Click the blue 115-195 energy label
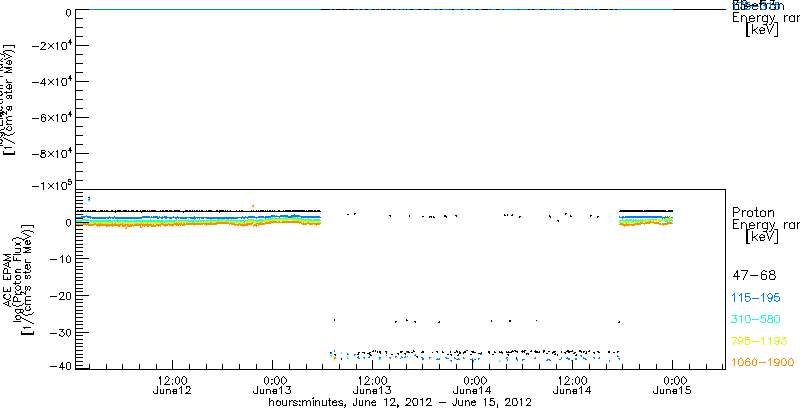800x410 pixels. click(757, 298)
